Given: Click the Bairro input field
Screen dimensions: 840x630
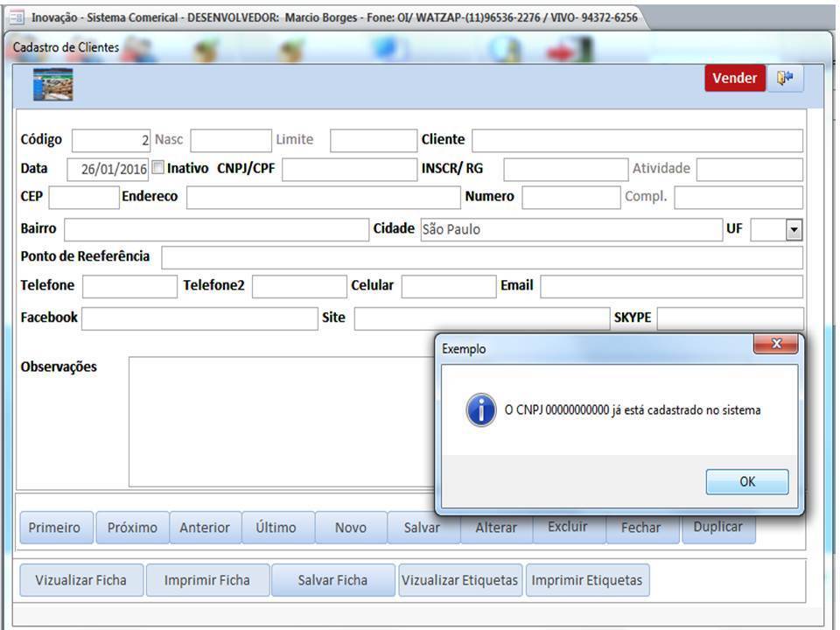Looking at the screenshot, I should (x=216, y=230).
